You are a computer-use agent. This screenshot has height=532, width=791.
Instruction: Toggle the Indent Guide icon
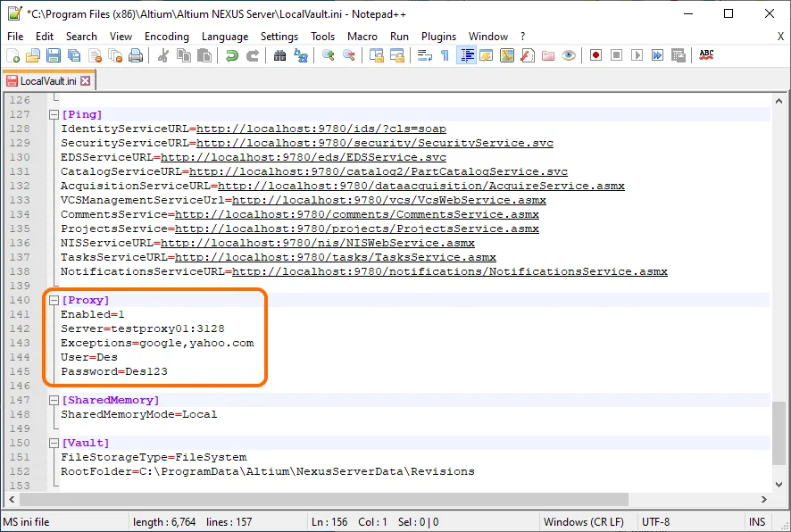[x=466, y=55]
